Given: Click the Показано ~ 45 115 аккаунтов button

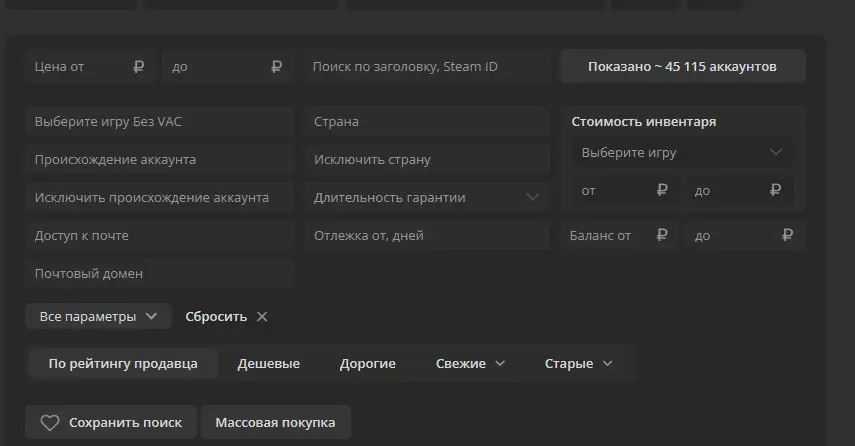Looking at the screenshot, I should pos(682,67).
